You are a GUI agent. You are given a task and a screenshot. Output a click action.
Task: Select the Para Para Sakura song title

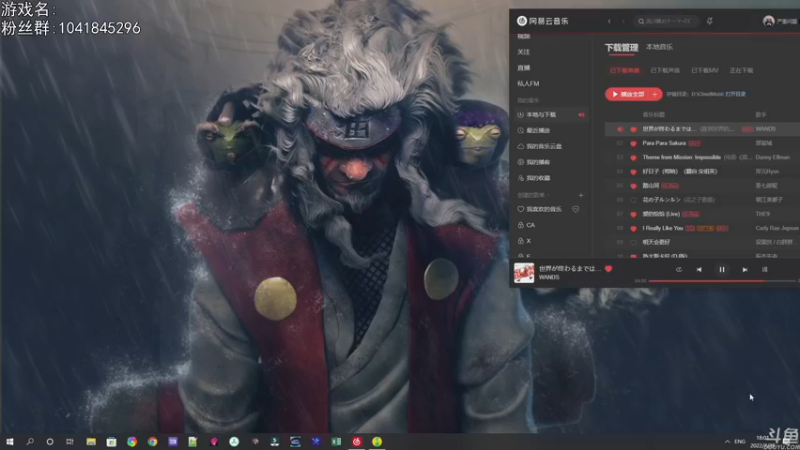point(664,143)
